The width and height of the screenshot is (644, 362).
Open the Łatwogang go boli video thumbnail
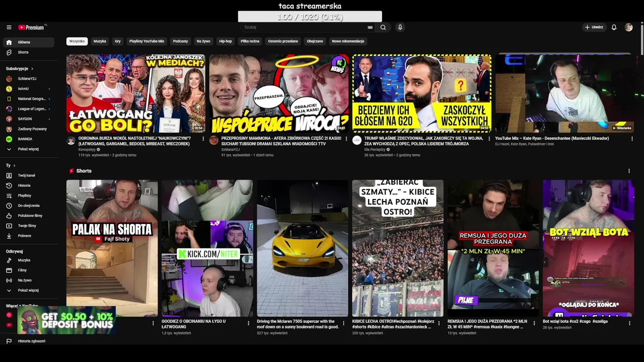136,94
